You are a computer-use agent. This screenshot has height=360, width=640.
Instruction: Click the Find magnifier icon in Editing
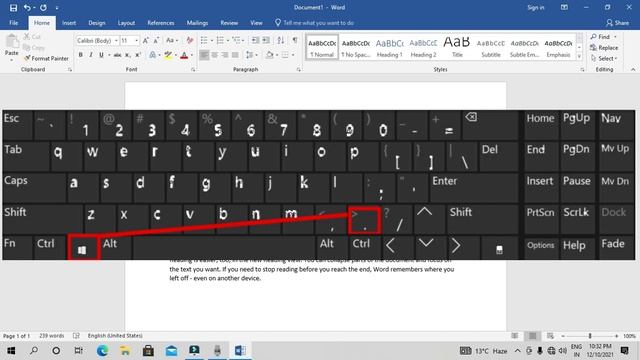pyautogui.click(x=593, y=37)
